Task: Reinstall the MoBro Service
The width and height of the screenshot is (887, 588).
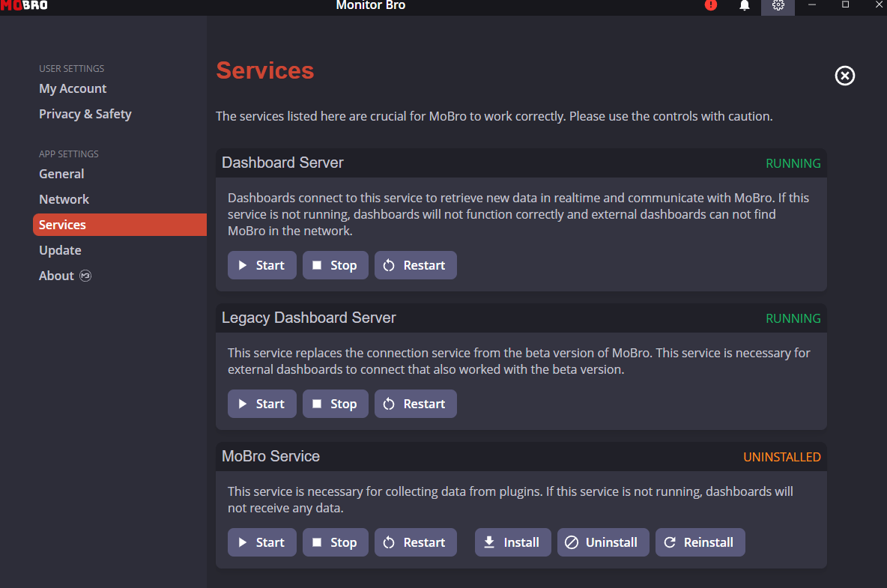Action: (x=700, y=542)
